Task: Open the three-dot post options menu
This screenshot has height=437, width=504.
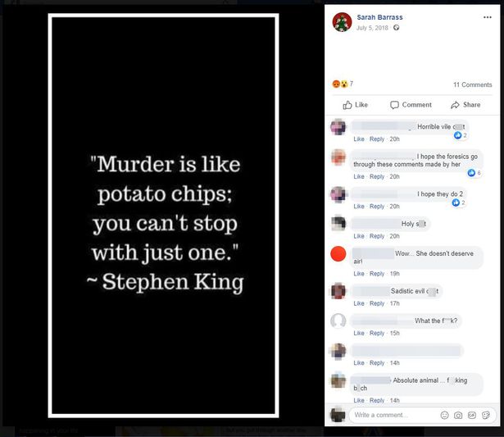Action: pos(488,17)
